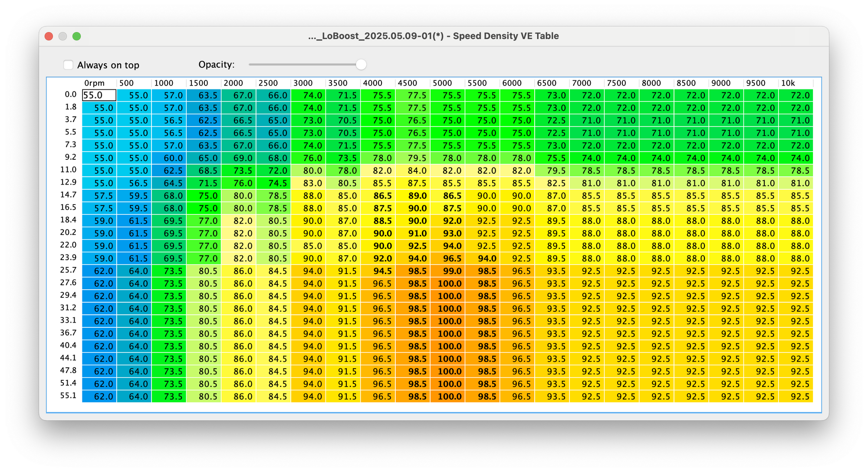Select the 88.5 cell in row 18.4

tap(378, 221)
